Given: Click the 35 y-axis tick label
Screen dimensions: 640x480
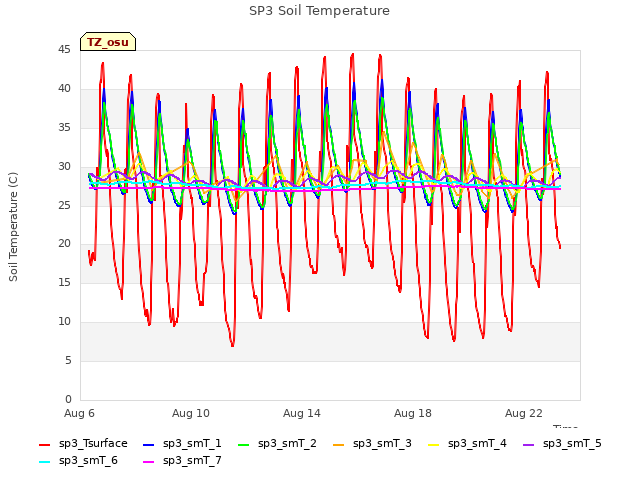Looking at the screenshot, I should click(64, 128).
